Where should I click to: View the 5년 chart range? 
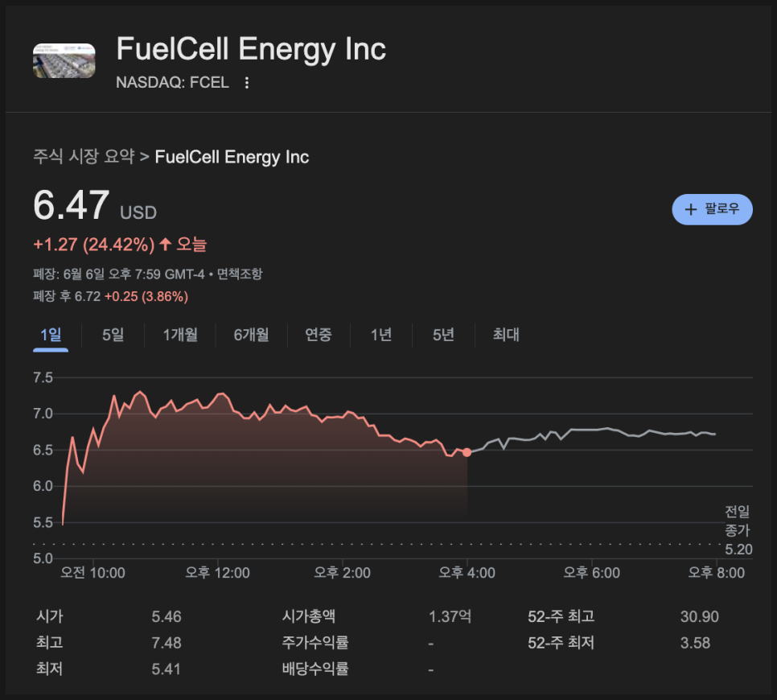click(x=443, y=335)
